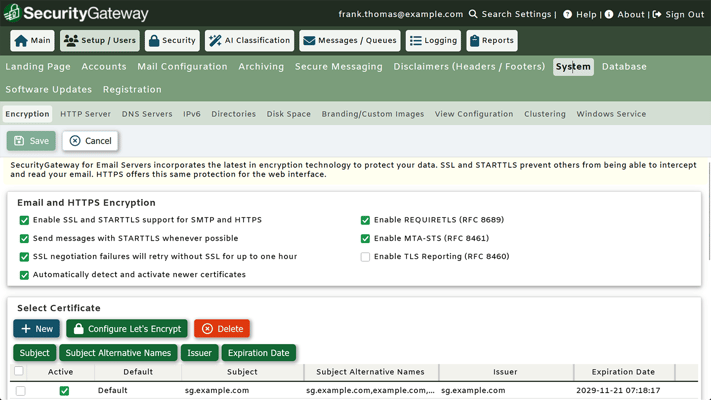The width and height of the screenshot is (711, 400).
Task: Open the About link
Action: [631, 15]
